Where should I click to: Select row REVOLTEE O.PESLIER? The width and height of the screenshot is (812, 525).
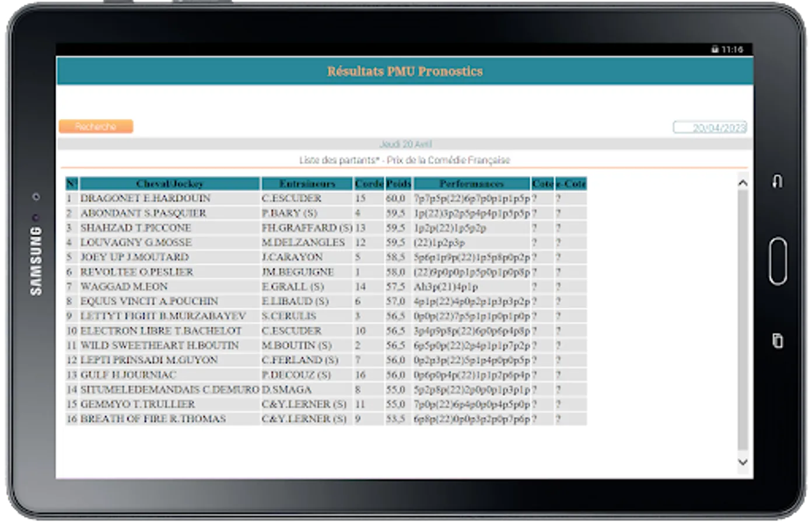[326, 272]
